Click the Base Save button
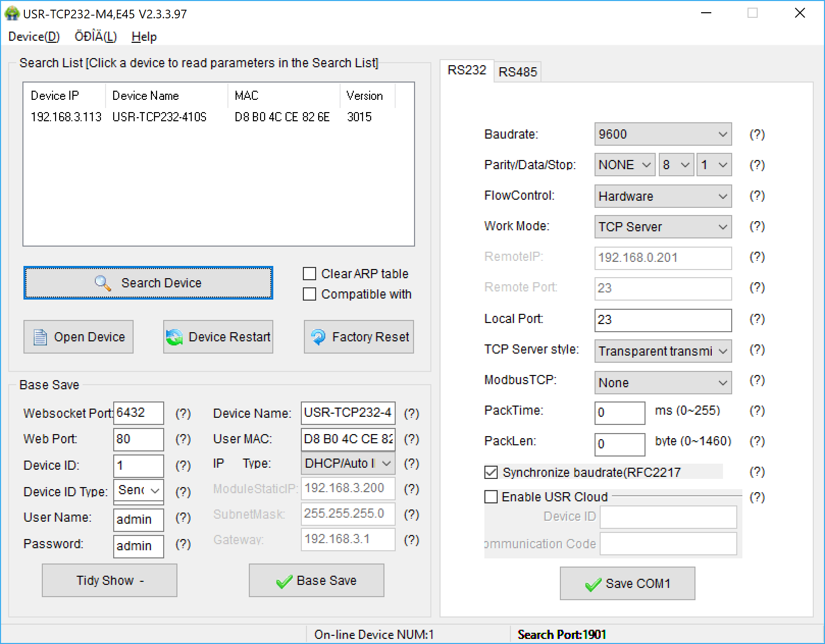 (x=317, y=580)
